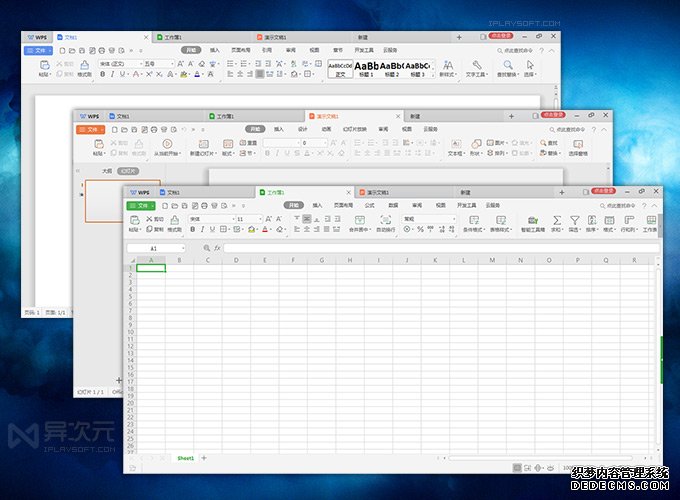Click Design tab in presentation window
680x500 pixels.
tap(302, 129)
